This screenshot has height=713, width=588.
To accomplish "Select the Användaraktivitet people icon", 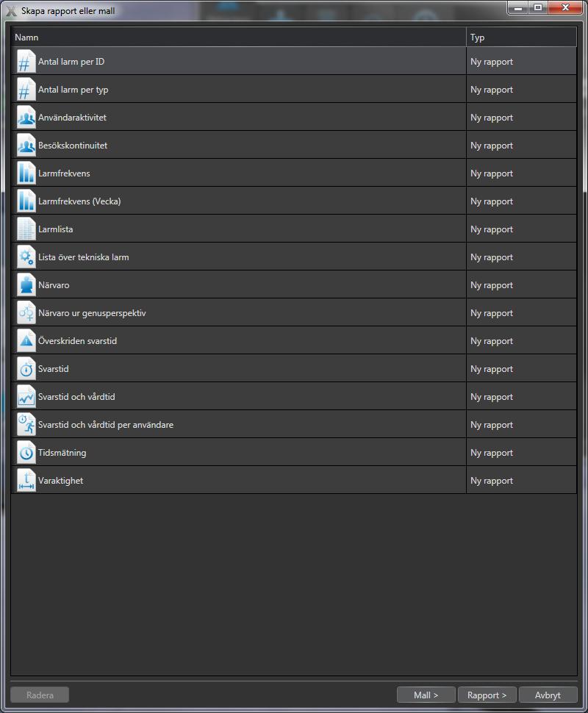I will coord(26,118).
